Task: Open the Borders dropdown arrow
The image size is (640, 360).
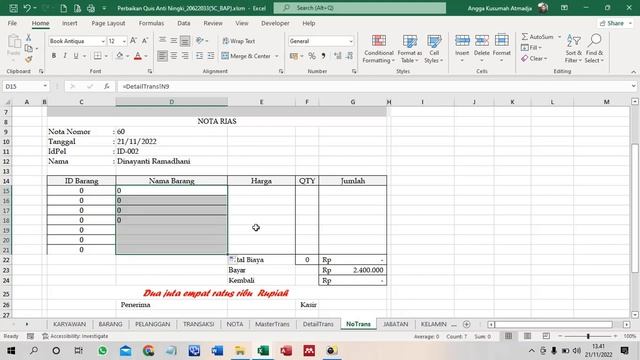Action: (106, 56)
